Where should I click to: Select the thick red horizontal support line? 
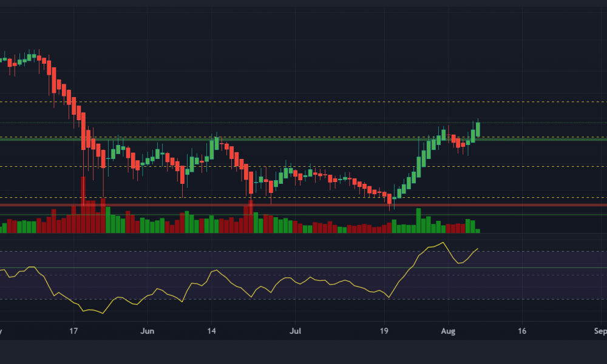coord(303,205)
